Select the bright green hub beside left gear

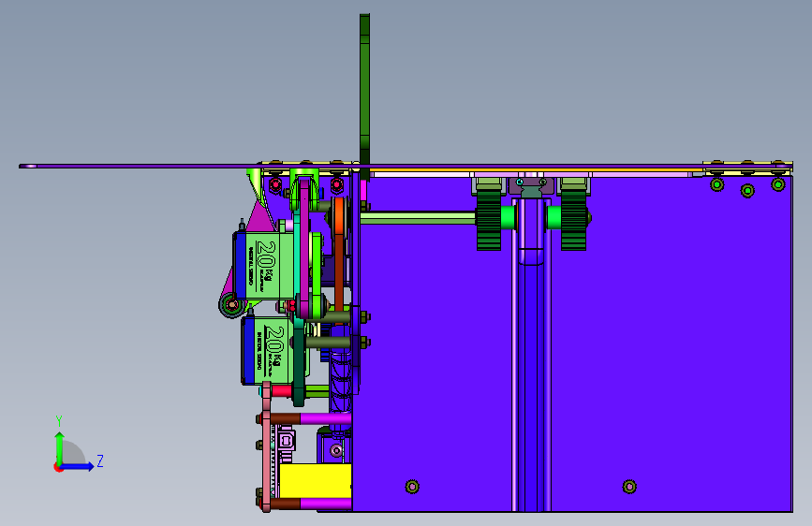(508, 217)
